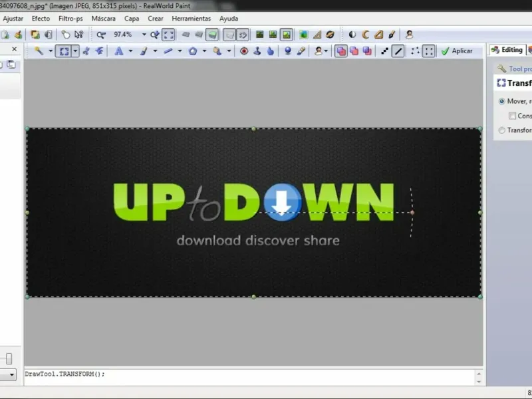
Task: Open the Ajustar menu
Action: (13, 19)
